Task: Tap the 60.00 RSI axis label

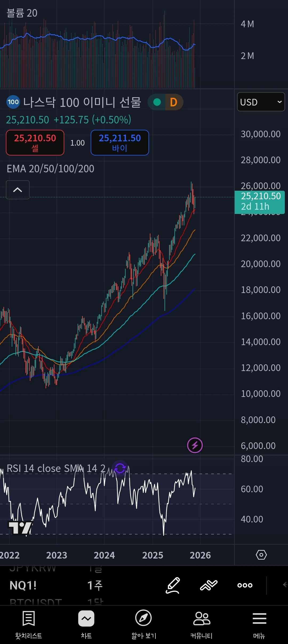Action: pos(252,489)
